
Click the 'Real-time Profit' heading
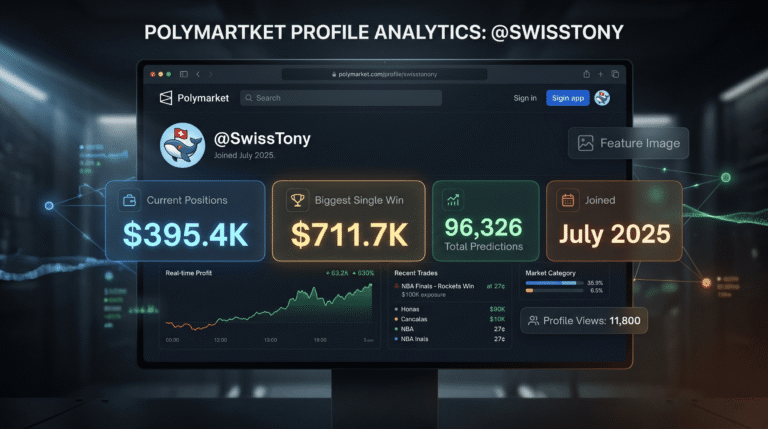[189, 273]
